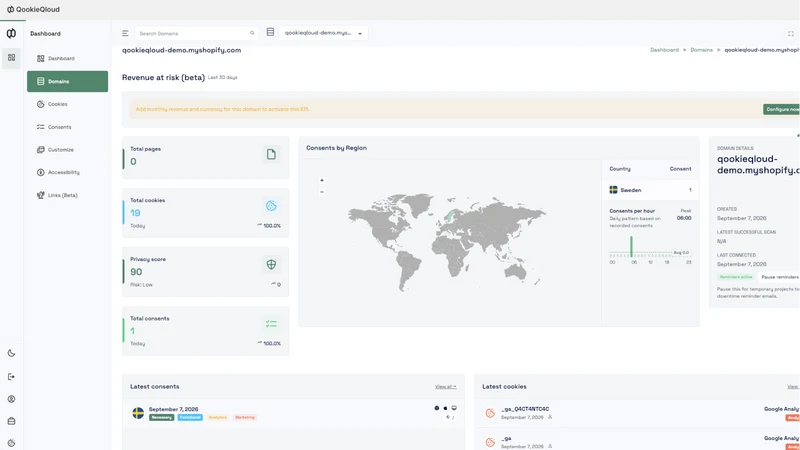
Task: Open the Cookies sidebar item
Action: [53, 104]
